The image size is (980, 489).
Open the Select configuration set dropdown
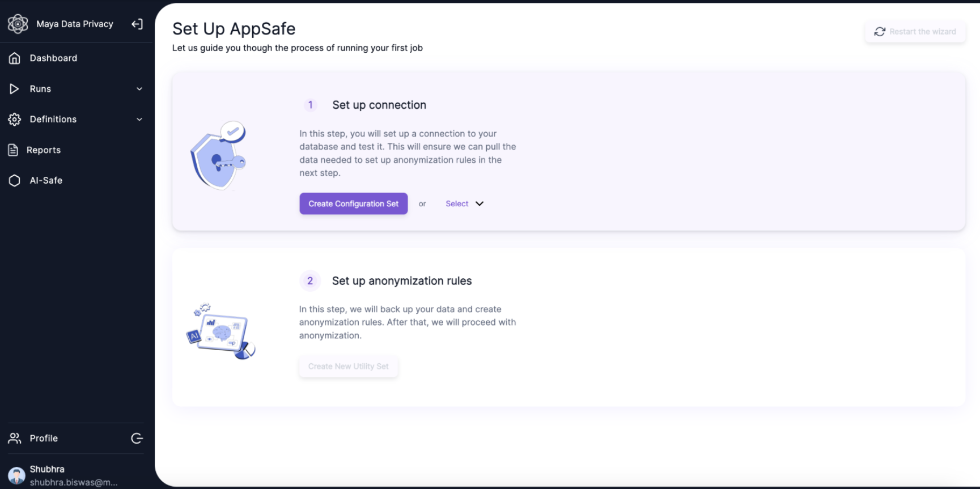(x=464, y=203)
